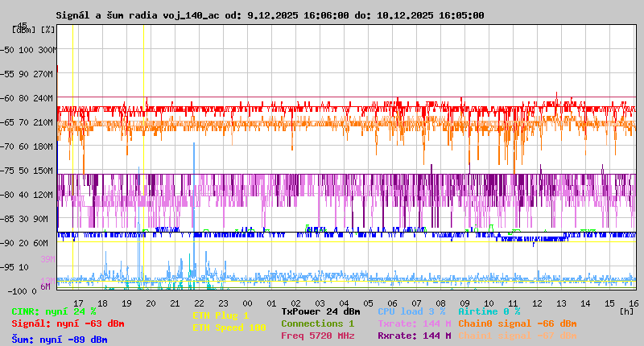Screen dimensions: 644x346
Task: Click the [h] unit label on the time axis
Action: pos(626,310)
